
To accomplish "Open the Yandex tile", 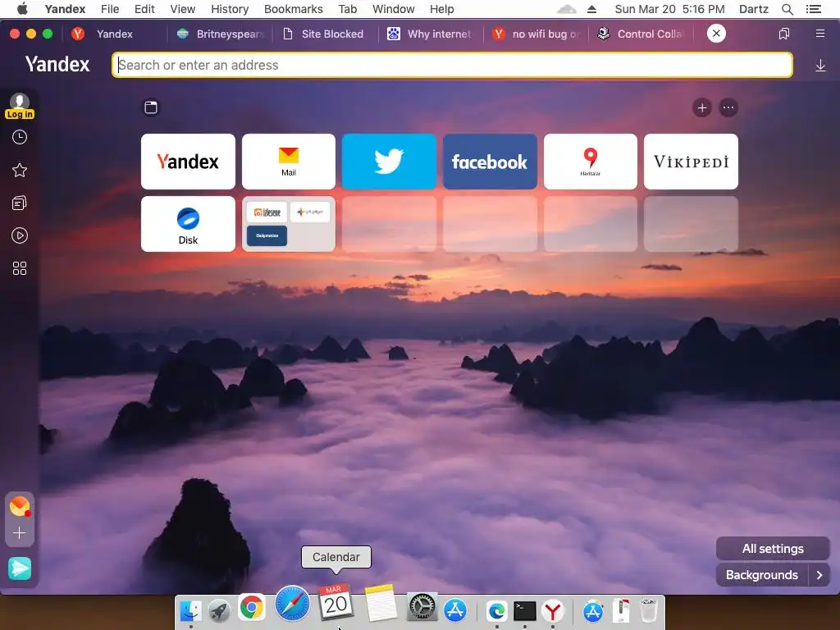I will click(x=188, y=162).
